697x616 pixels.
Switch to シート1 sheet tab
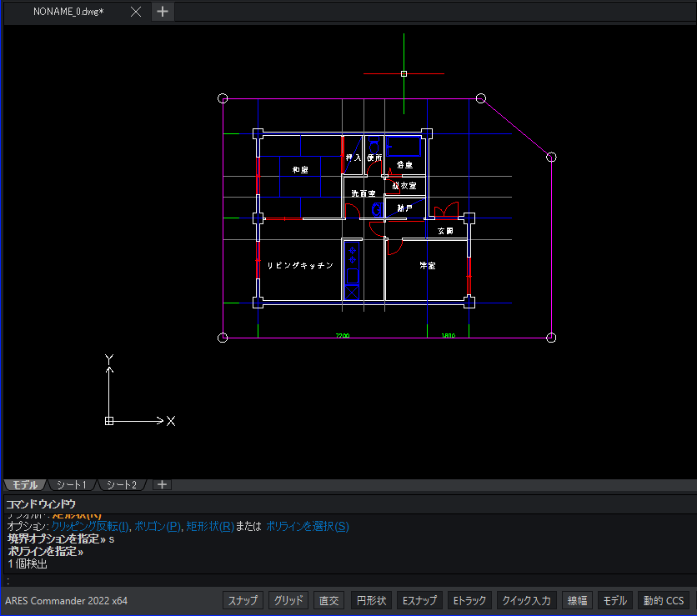(x=71, y=484)
